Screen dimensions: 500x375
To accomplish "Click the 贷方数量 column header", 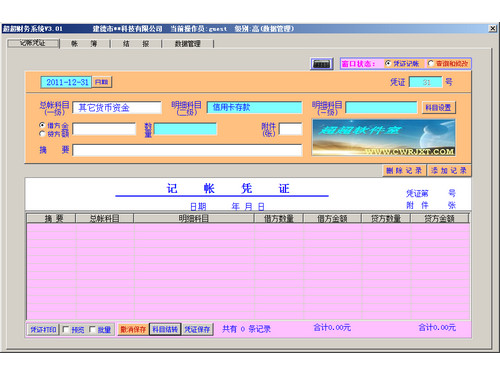I will pyautogui.click(x=386, y=218).
